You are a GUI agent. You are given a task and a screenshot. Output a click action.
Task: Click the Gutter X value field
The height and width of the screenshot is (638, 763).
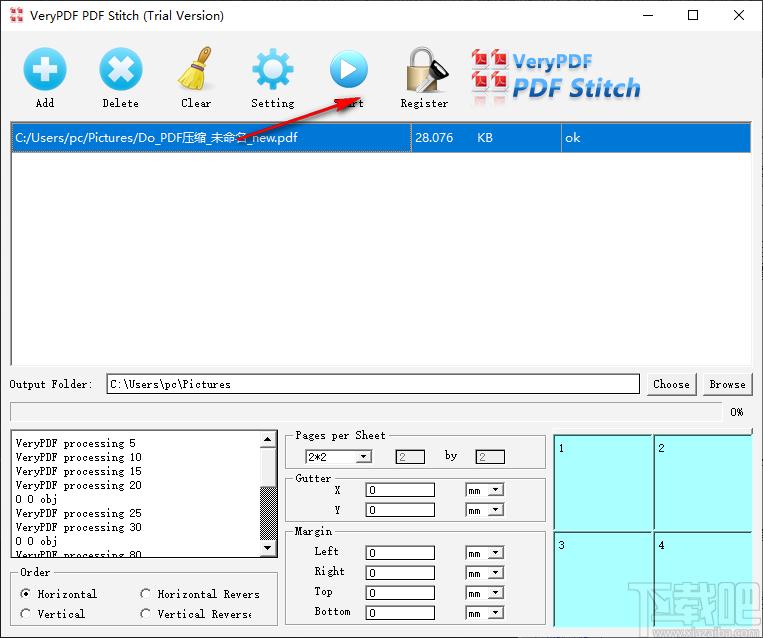400,490
